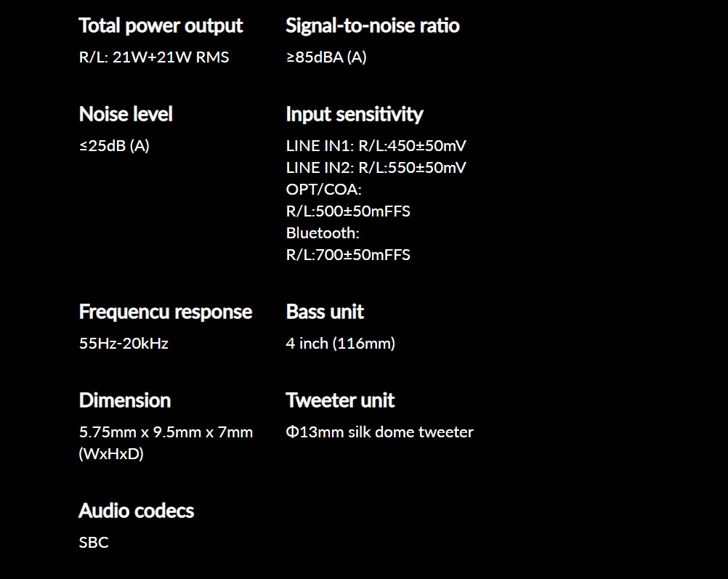Click the Frequencu response heading
The image size is (728, 579).
tap(165, 312)
